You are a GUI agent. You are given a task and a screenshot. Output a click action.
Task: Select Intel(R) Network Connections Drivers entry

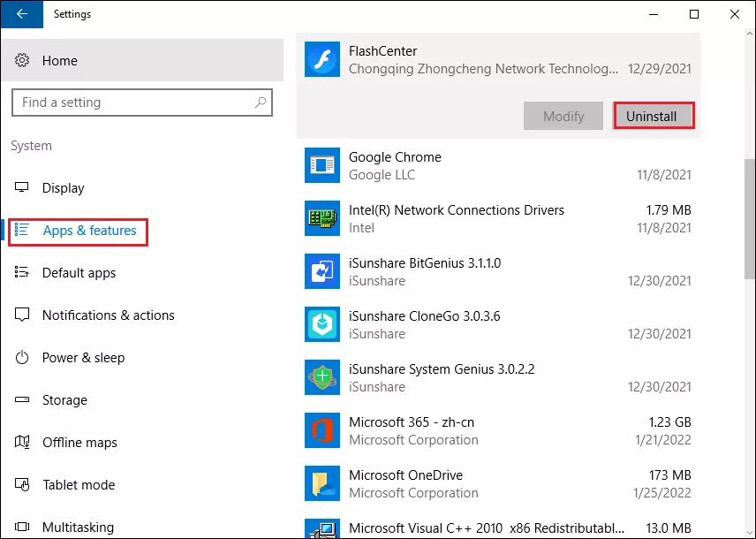(x=498, y=218)
